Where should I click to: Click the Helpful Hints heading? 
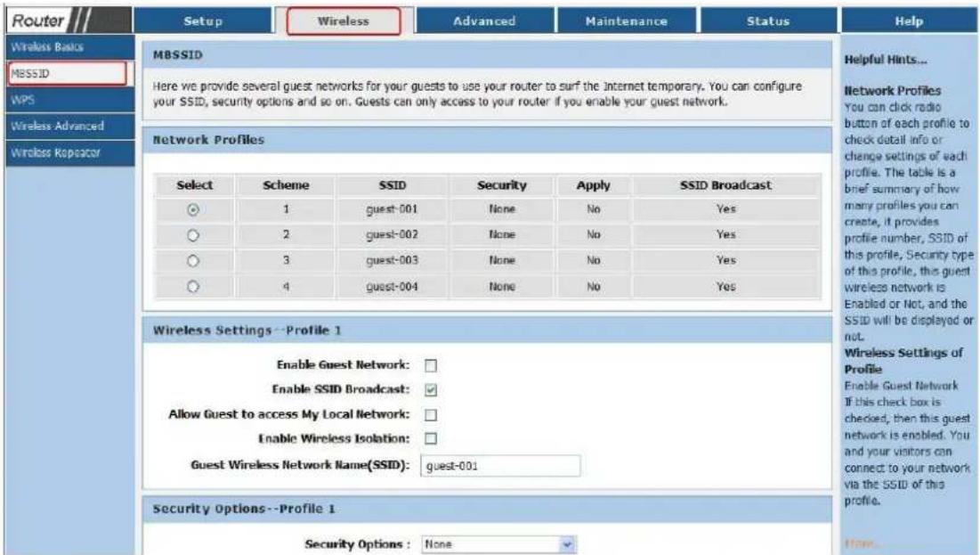coord(886,60)
